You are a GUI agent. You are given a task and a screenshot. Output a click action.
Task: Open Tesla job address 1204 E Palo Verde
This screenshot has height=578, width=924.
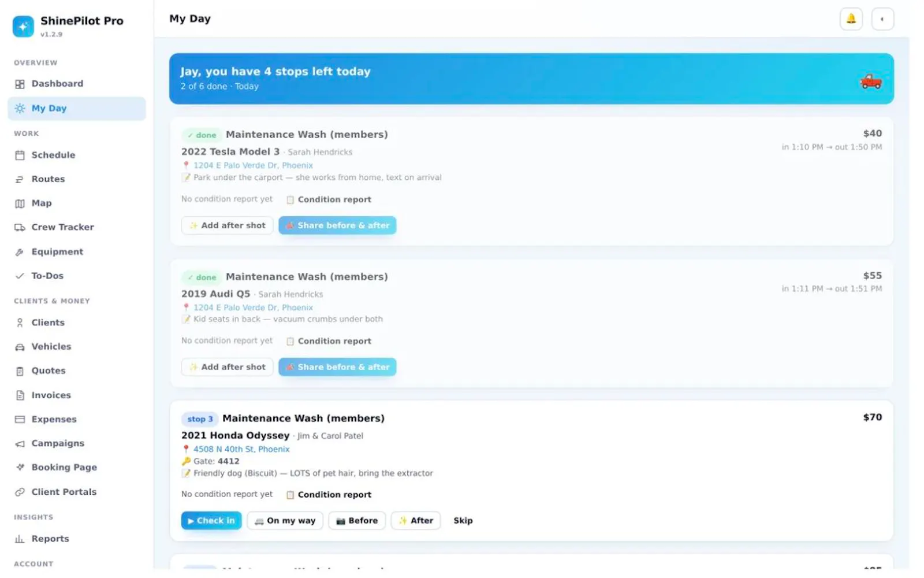pyautogui.click(x=253, y=165)
